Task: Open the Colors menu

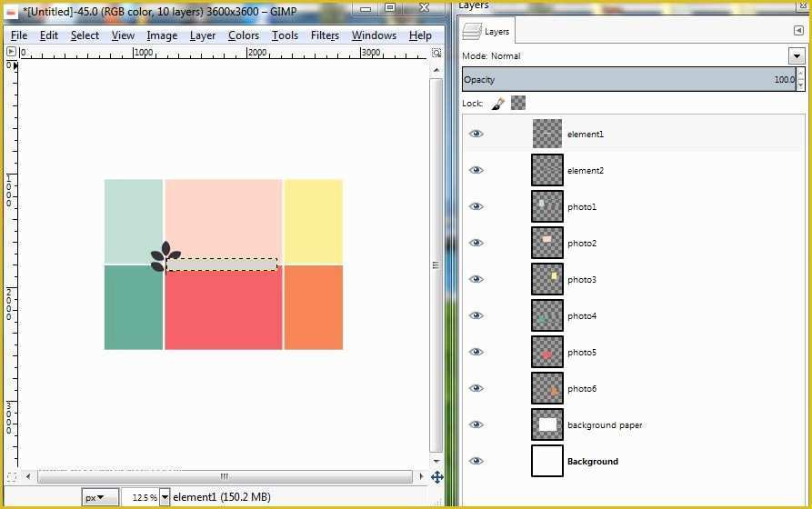Action: tap(244, 35)
